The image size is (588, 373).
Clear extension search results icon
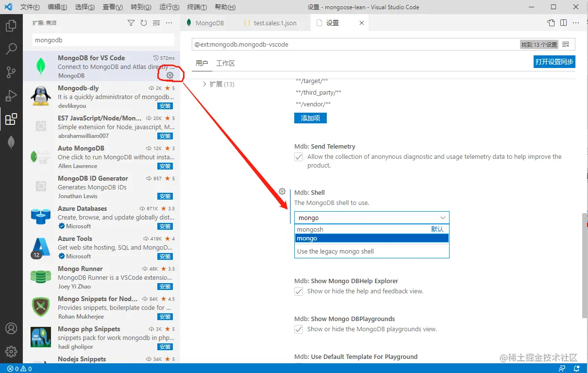(x=156, y=23)
